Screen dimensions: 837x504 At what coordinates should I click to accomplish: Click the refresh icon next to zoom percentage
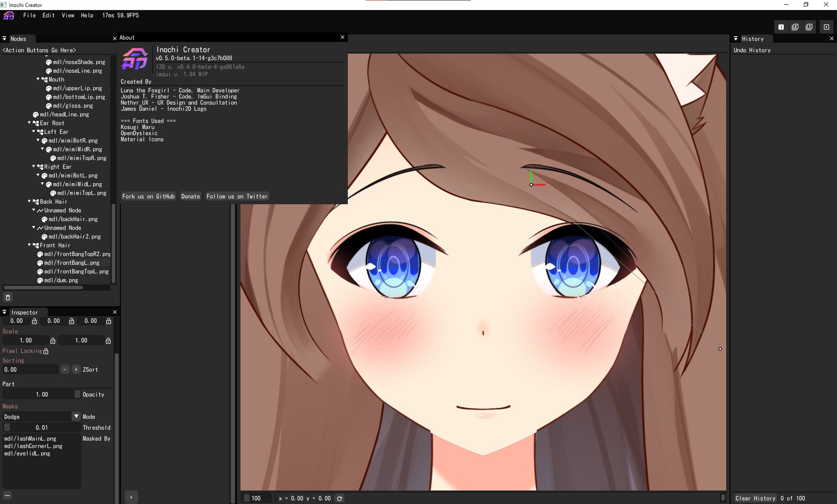340,498
